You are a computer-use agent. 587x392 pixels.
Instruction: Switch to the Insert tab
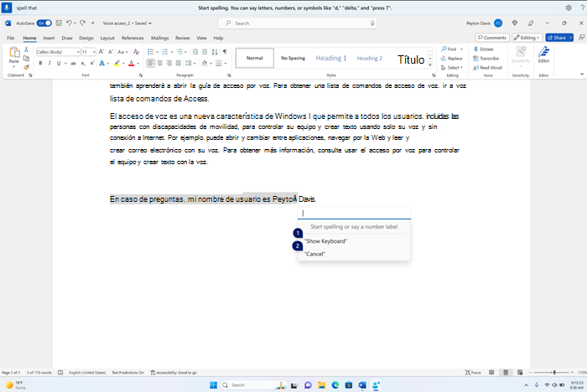pos(49,38)
